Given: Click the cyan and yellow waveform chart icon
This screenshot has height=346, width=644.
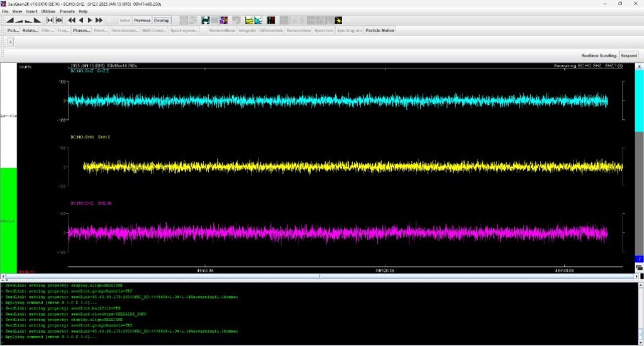Looking at the screenshot, I should pyautogui.click(x=250, y=20).
